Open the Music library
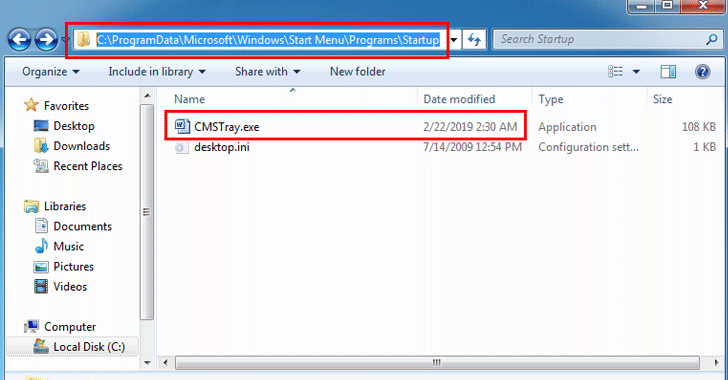This screenshot has height=380, width=728. point(69,246)
